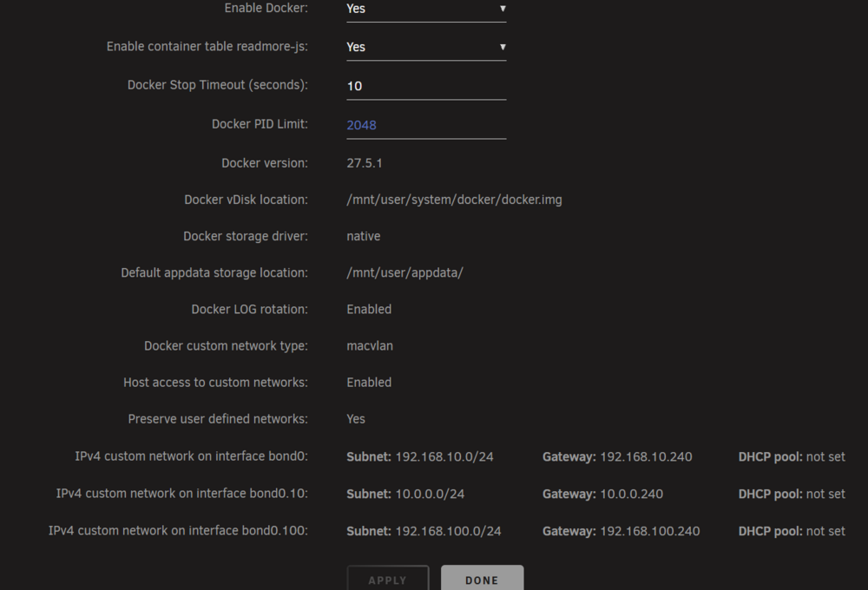868x590 pixels.
Task: Click the Docker custom network type label
Action: click(x=226, y=346)
